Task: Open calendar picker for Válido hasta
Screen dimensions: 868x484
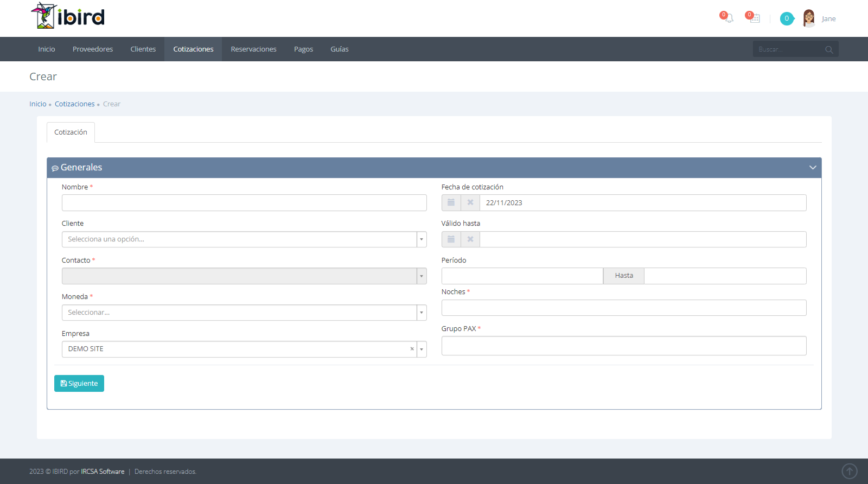Action: [x=451, y=239]
